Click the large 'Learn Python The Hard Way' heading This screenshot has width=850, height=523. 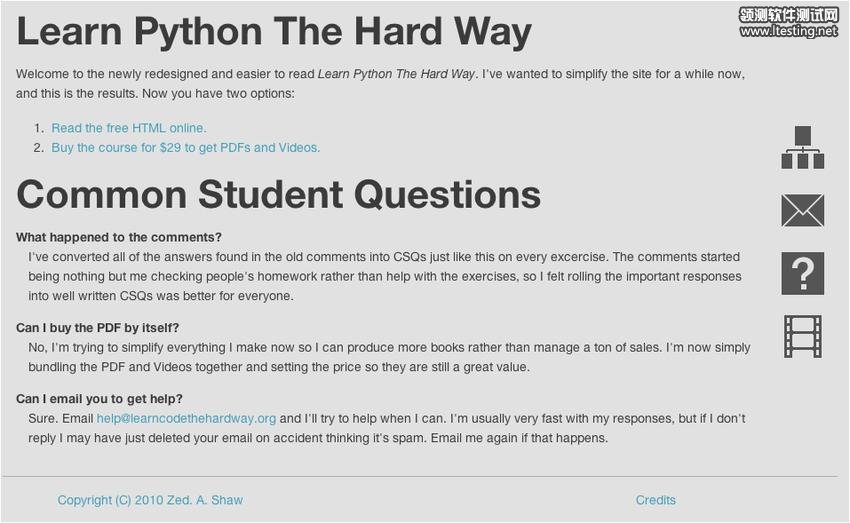coord(274,33)
